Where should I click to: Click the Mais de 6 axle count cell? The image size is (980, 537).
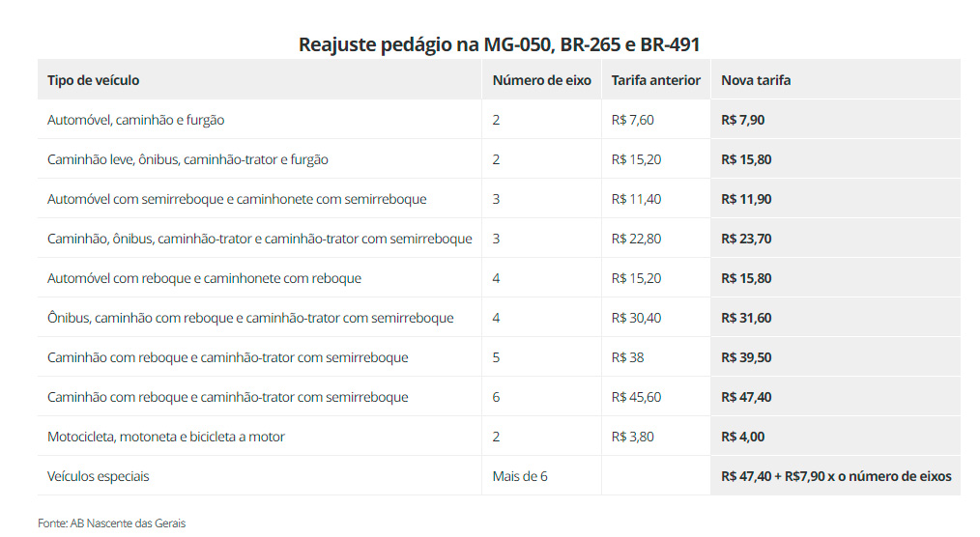pyautogui.click(x=541, y=476)
